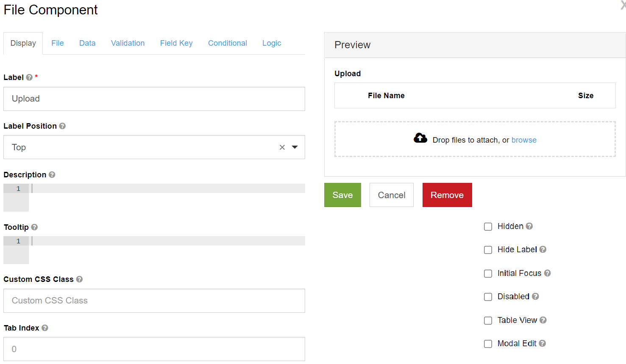Click the Hidden option label text
The image size is (626, 364).
coord(510,226)
